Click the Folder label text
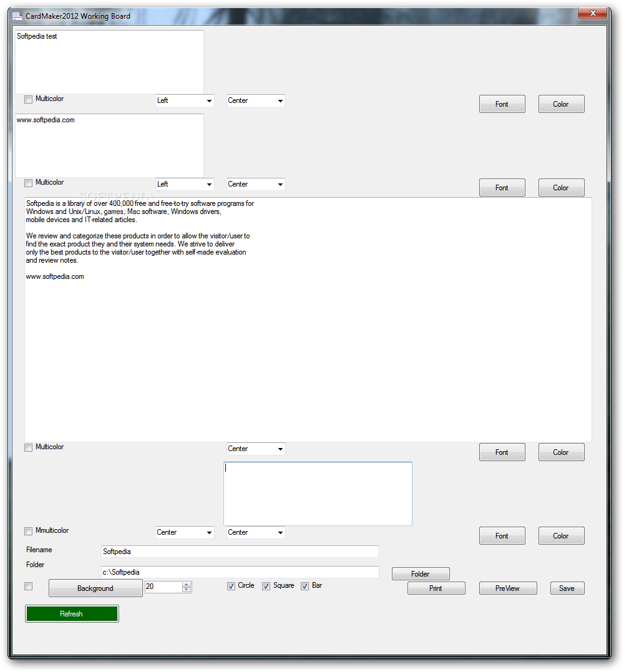Image resolution: width=624 pixels, height=672 pixels. tap(35, 565)
